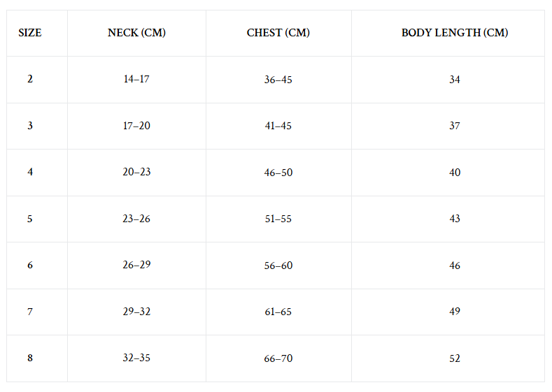Click body length value 34
Screen dimensions: 552x392
click(x=455, y=80)
